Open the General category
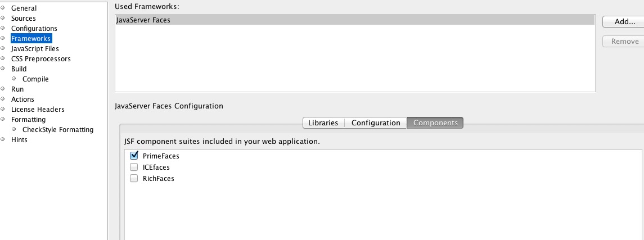 pyautogui.click(x=24, y=8)
